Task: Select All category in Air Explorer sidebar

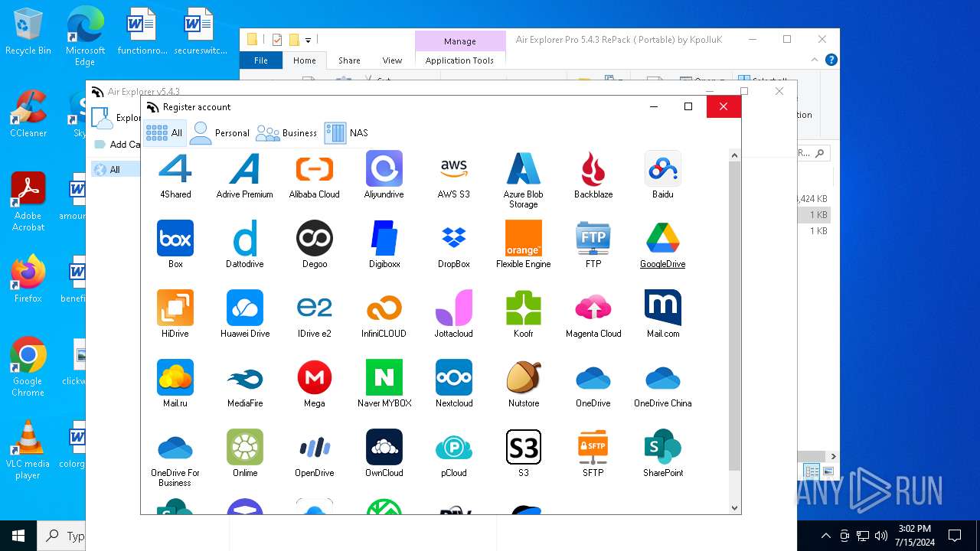Action: (x=115, y=169)
